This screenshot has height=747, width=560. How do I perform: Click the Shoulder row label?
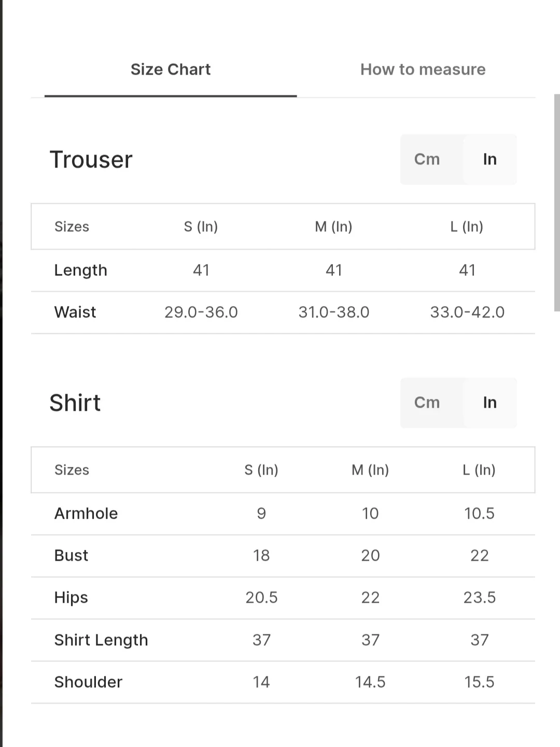click(x=88, y=682)
